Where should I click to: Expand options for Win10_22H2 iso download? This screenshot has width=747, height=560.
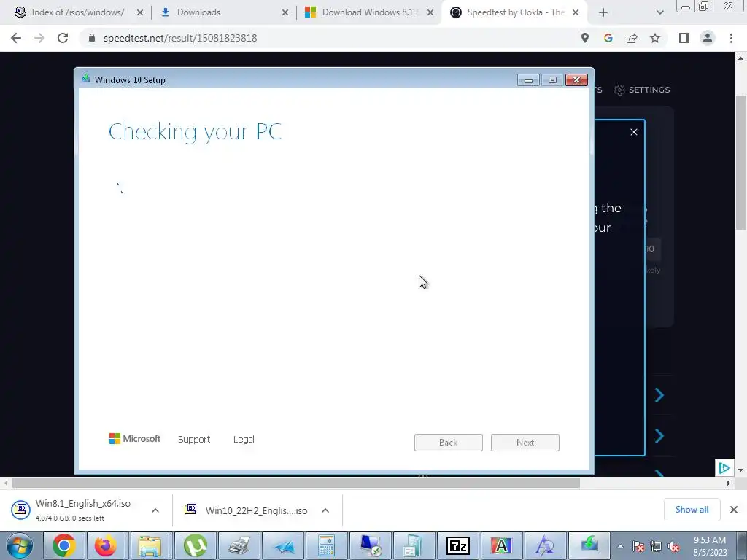point(325,510)
